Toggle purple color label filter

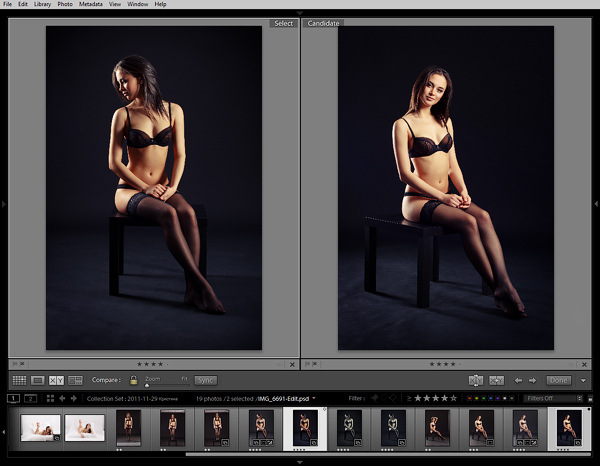pos(498,398)
